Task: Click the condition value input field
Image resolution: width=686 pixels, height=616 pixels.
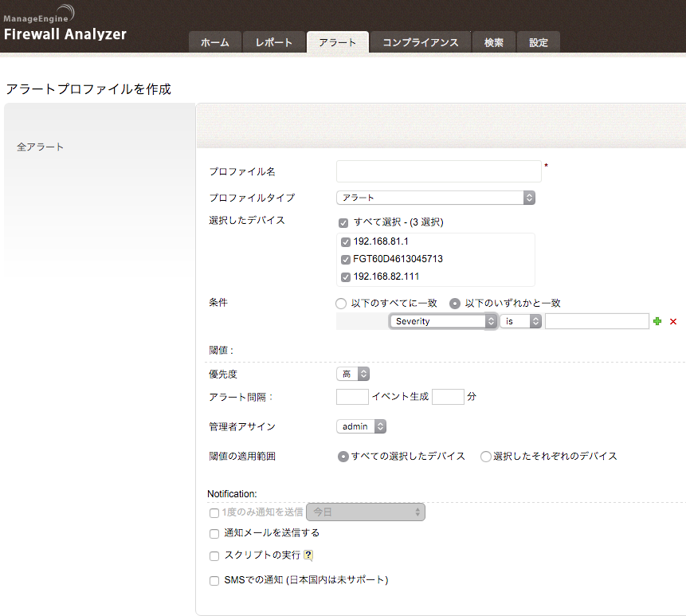Action: [597, 321]
